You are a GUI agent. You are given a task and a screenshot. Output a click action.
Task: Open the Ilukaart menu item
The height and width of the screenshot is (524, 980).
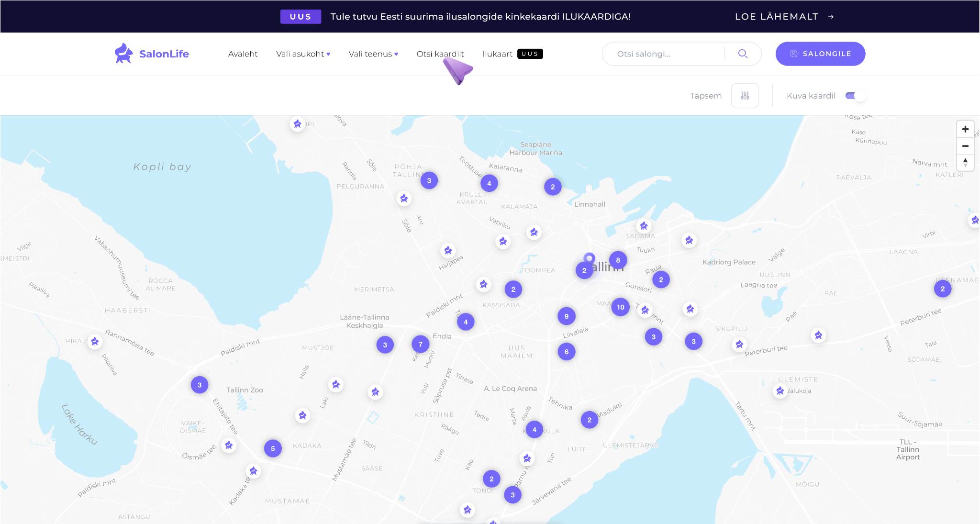coord(498,54)
